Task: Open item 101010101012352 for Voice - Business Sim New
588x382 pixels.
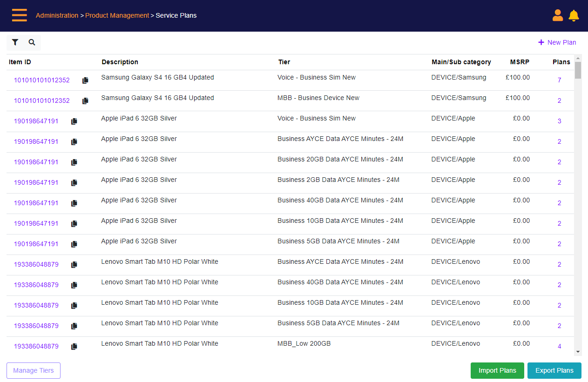Action: click(42, 80)
